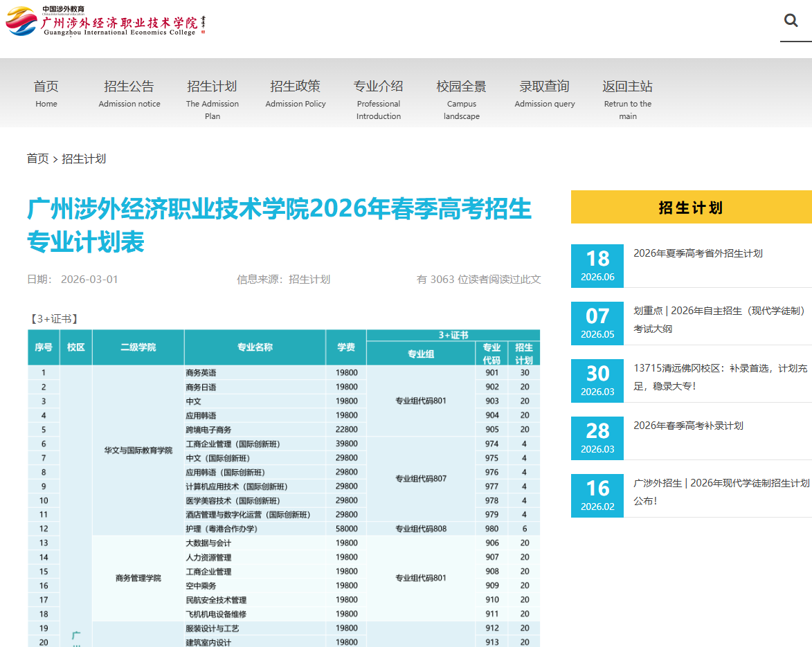This screenshot has width=812, height=647.
Task: Open 录取查询 Admission query
Action: pos(545,93)
